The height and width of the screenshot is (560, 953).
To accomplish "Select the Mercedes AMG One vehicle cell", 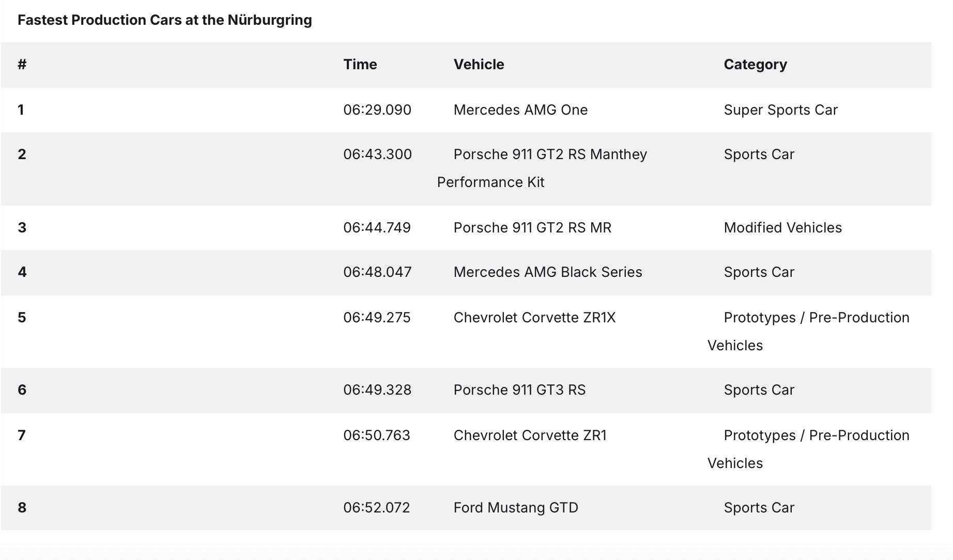I will (520, 110).
